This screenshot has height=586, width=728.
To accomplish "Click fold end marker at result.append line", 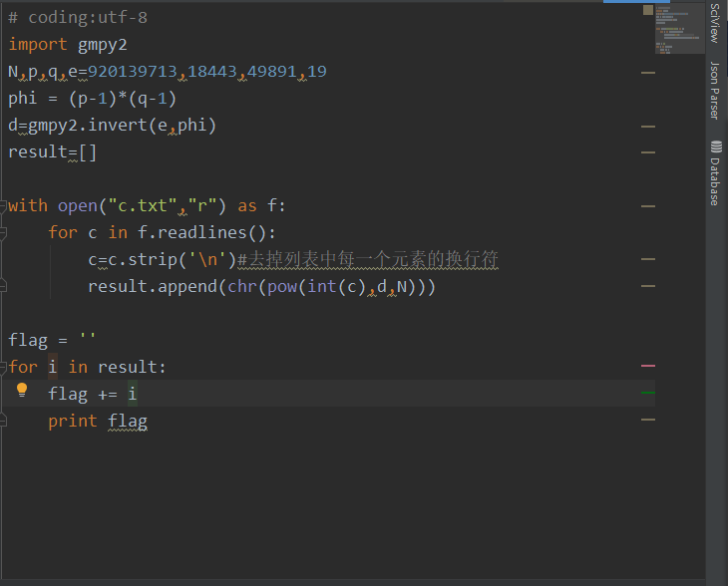I will [3, 285].
